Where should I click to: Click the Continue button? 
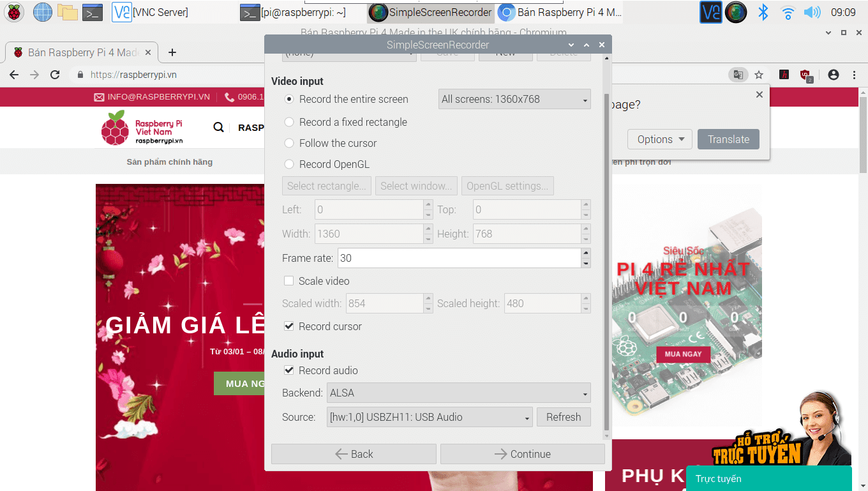(x=522, y=454)
